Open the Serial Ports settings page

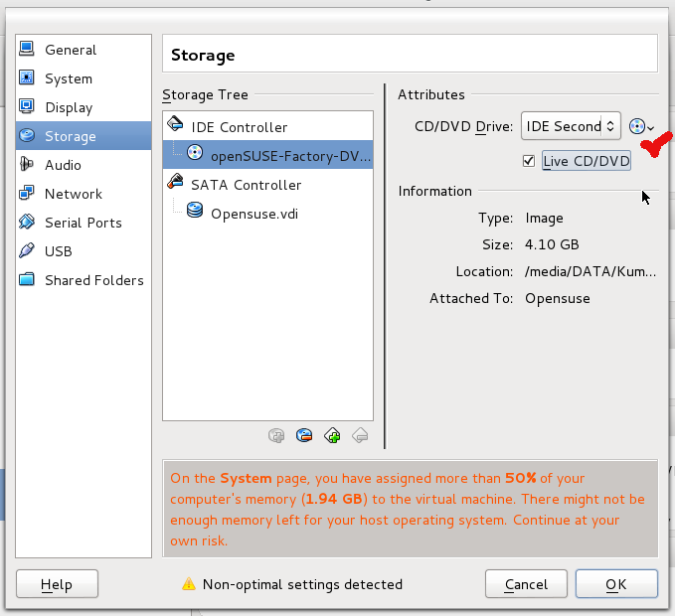tap(84, 223)
